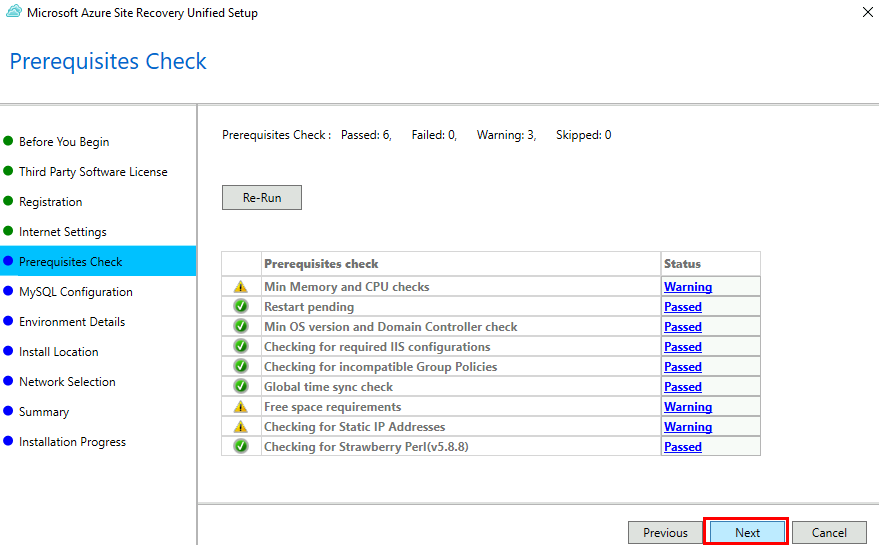
Task: Go to Network Selection step
Action: pos(67,382)
